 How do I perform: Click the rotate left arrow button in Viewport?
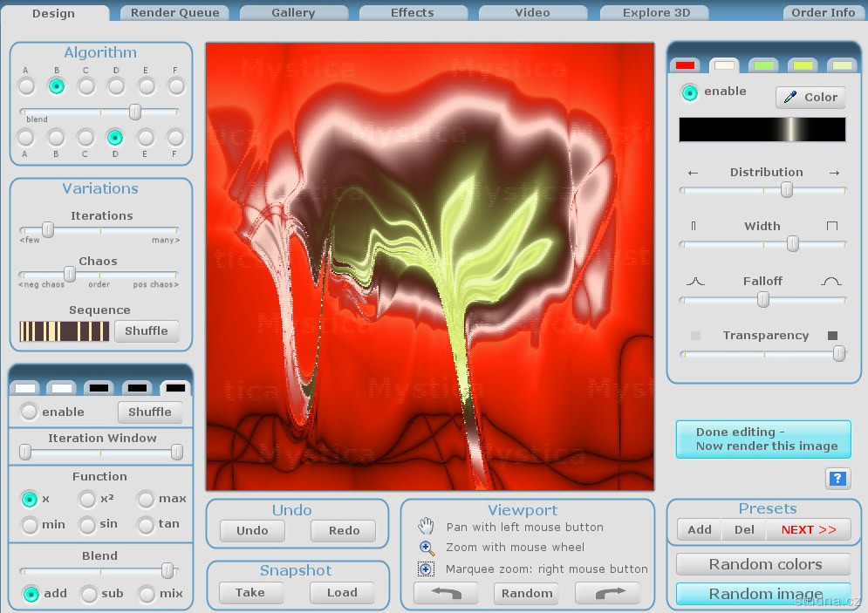(x=446, y=593)
